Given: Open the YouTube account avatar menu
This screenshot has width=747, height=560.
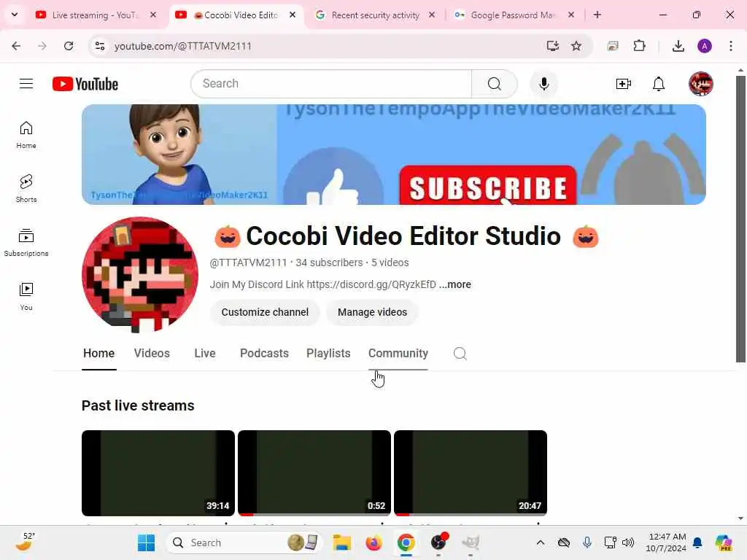Looking at the screenshot, I should click(x=700, y=84).
